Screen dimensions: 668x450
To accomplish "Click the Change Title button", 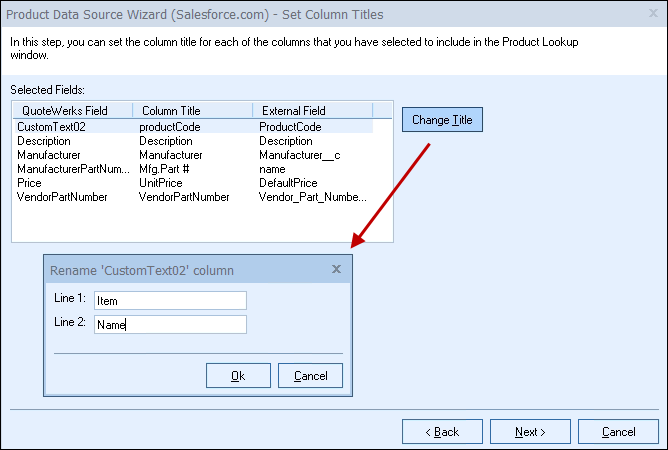I will point(442,120).
